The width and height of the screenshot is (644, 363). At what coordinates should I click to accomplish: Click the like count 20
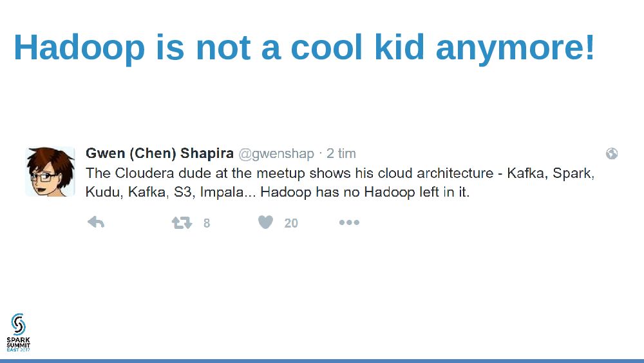291,223
